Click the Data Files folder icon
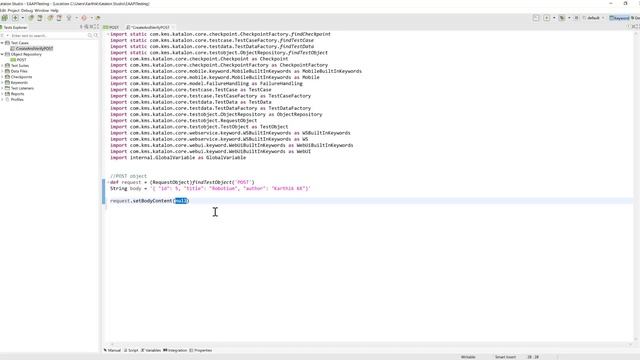Viewport: 640px width, 360px height. (x=7, y=71)
